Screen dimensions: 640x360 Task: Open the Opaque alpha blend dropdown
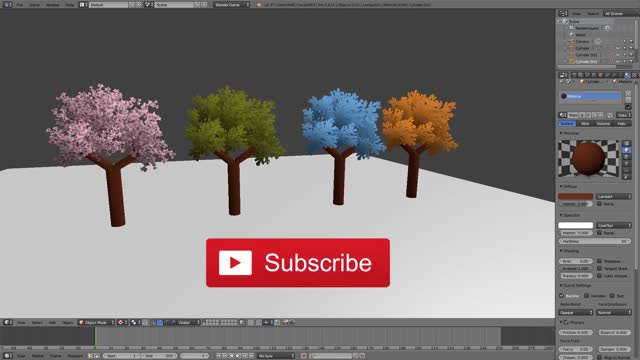pyautogui.click(x=576, y=312)
